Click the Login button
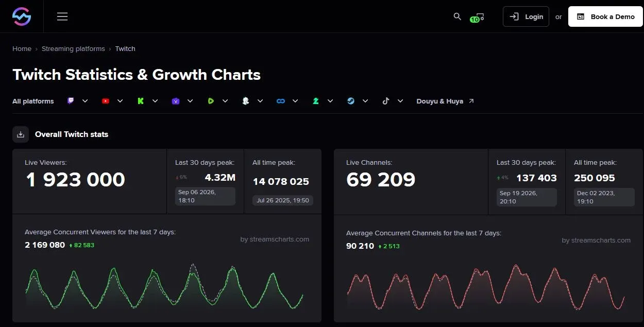Viewport: 644px width, 327px height. (526, 16)
